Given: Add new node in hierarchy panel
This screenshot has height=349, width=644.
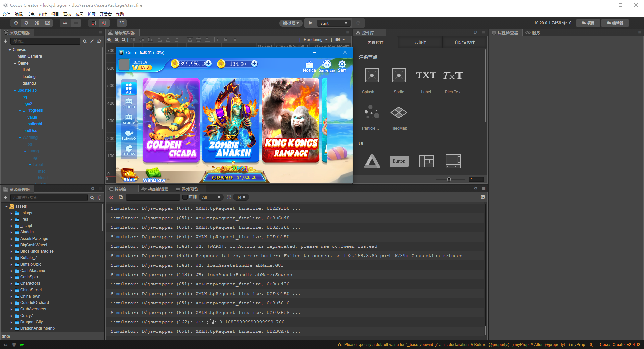Looking at the screenshot, I should [5, 41].
